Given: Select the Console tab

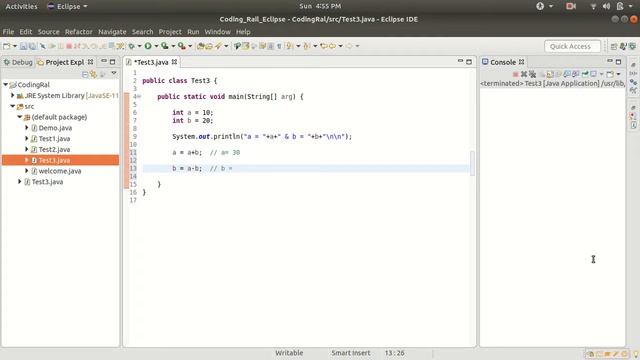Looking at the screenshot, I should coord(502,62).
